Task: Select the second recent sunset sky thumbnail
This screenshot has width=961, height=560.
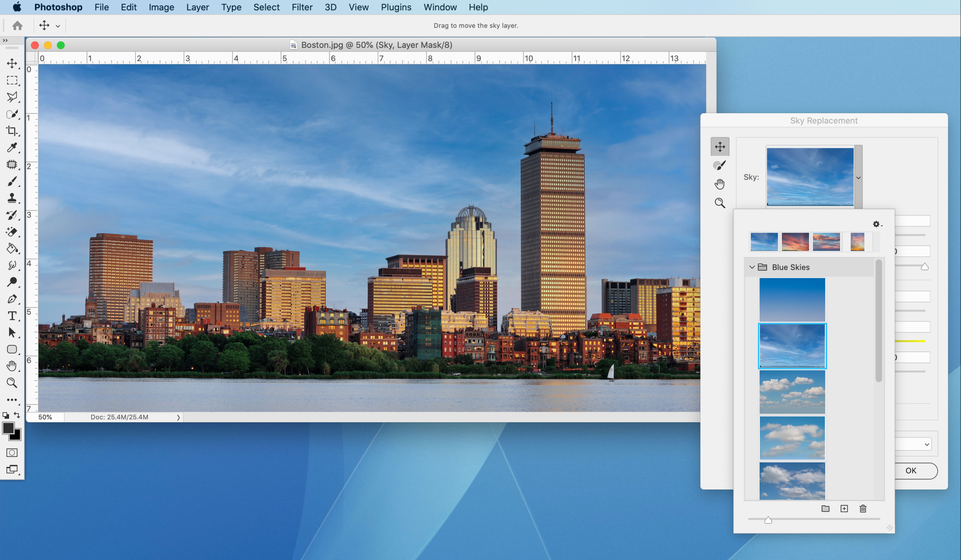Action: 795,242
